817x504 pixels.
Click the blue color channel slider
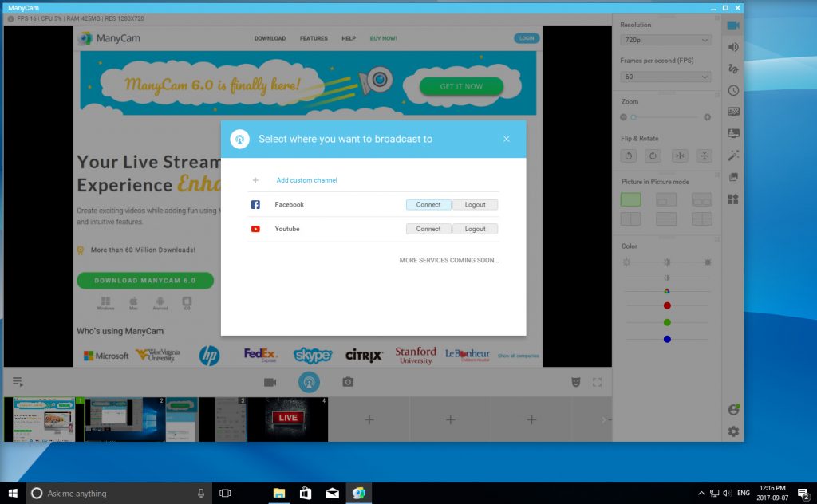click(667, 339)
